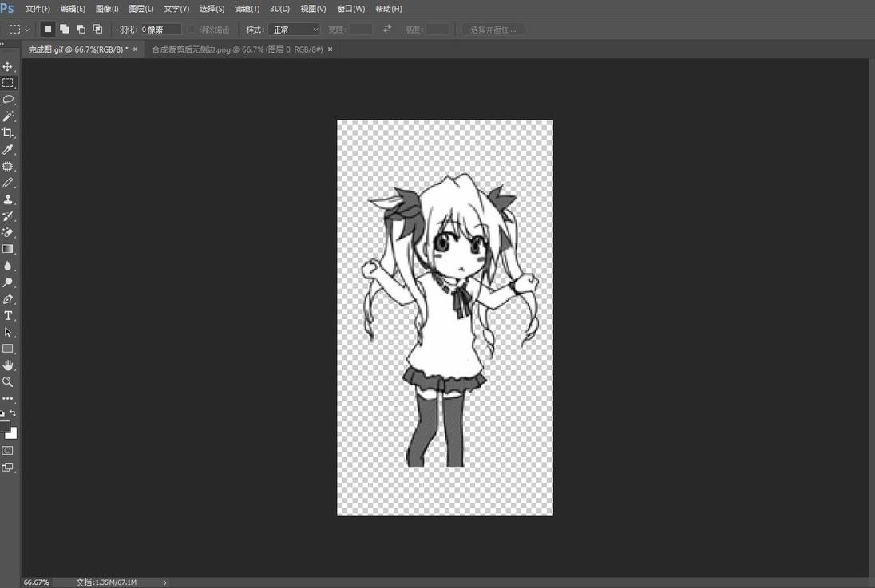This screenshot has width=875, height=588.
Task: Expand the marquee tool preset picker
Action: point(27,30)
